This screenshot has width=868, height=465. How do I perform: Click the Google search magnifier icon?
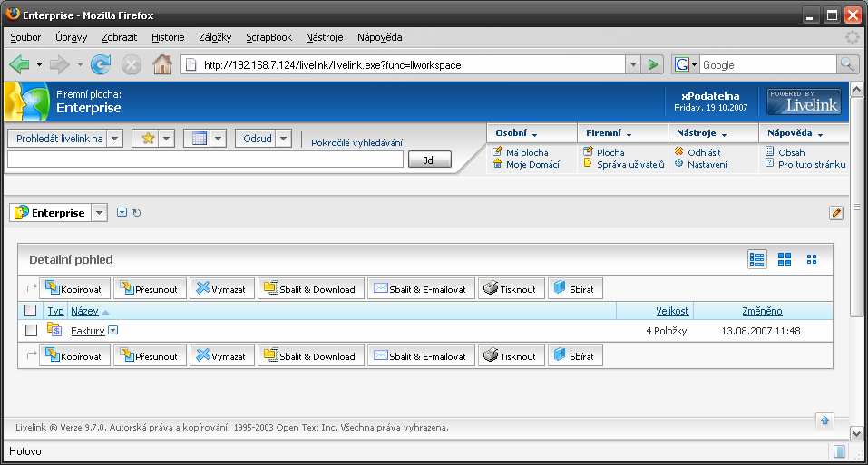[x=846, y=64]
